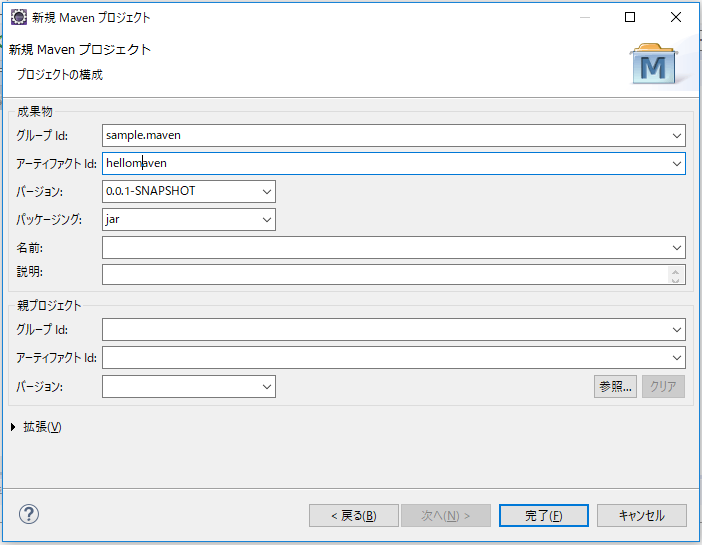Screen dimensions: 702x545
Task: Open the artifact Group Id dropdown arrow
Action: click(x=676, y=136)
